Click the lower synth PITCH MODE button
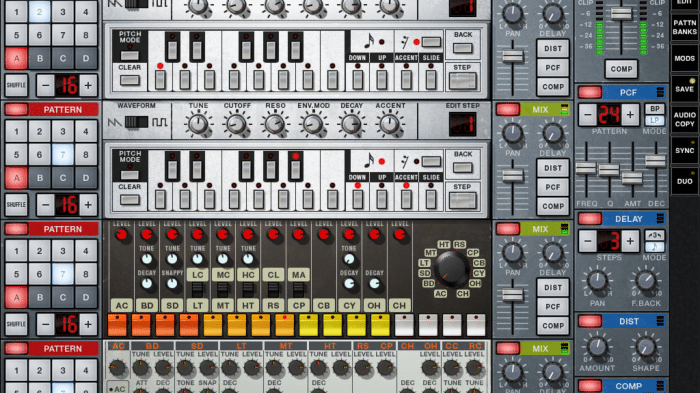This screenshot has height=393, width=700. tap(129, 175)
